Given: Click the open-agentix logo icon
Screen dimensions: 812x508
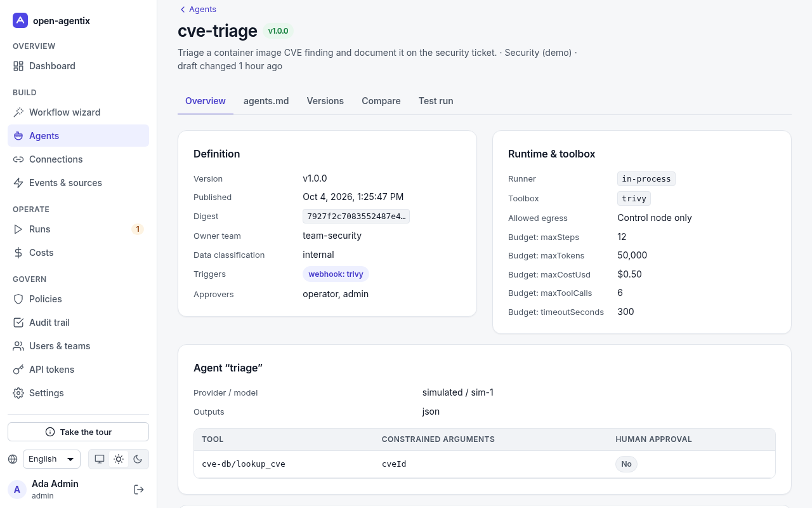Looking at the screenshot, I should click(x=20, y=20).
